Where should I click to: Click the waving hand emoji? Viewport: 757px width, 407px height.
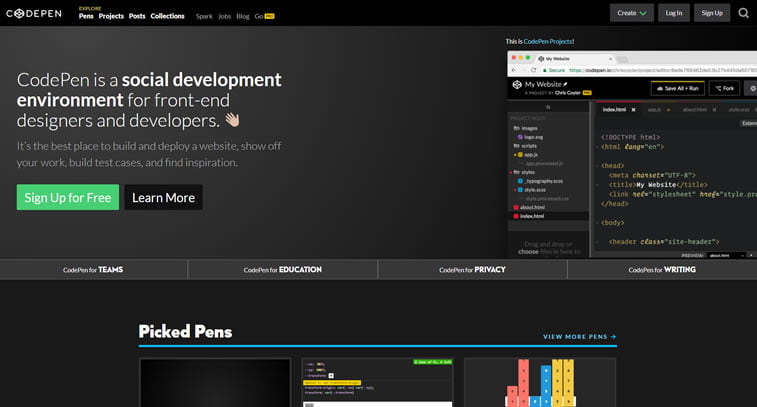232,119
